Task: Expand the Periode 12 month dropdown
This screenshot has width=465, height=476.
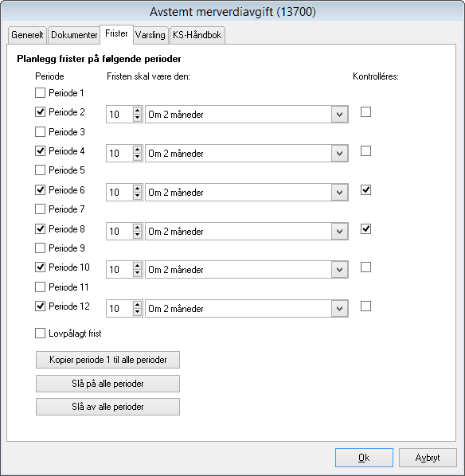Action: pos(339,308)
